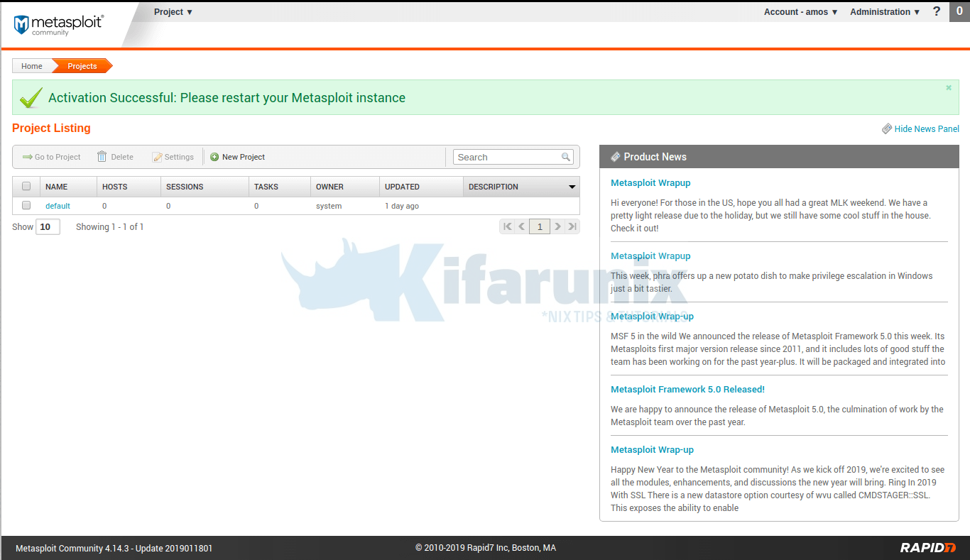The height and width of the screenshot is (560, 970).
Task: Click the Settings button
Action: pos(173,157)
